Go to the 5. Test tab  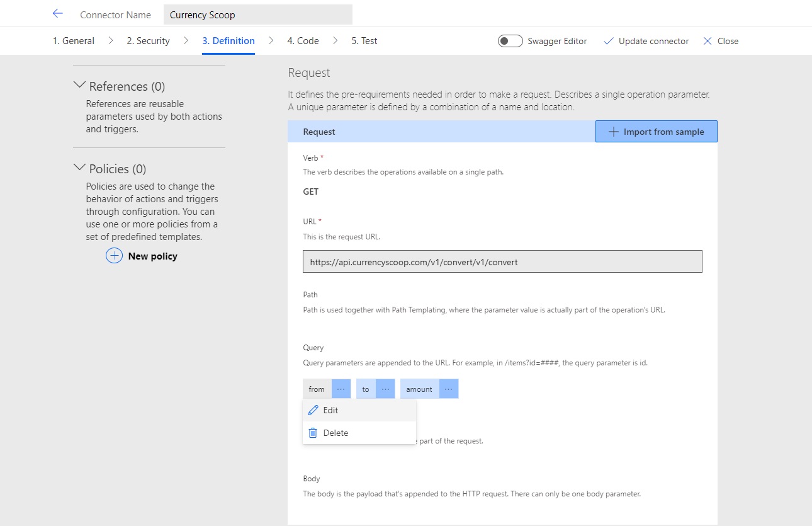tap(363, 40)
